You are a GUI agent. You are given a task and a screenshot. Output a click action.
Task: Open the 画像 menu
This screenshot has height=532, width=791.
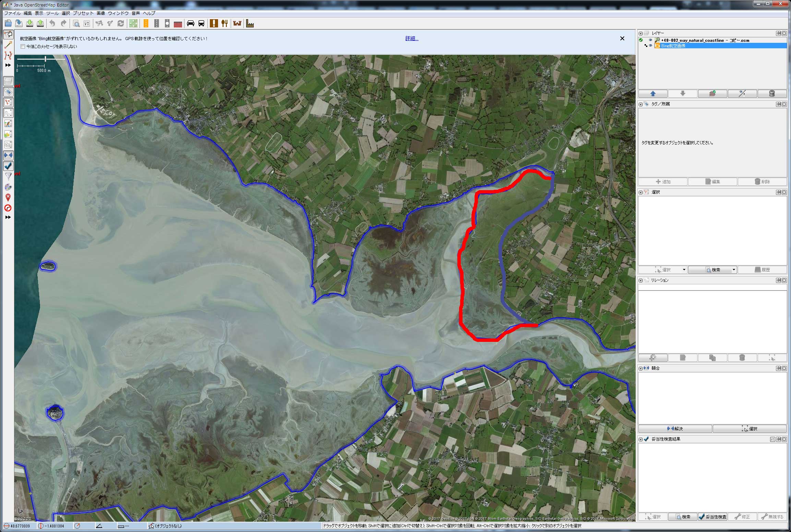point(100,13)
